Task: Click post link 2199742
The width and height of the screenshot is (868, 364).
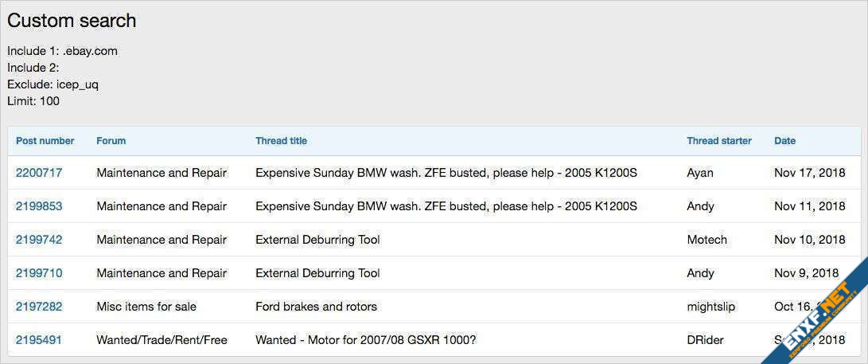Action: [x=39, y=240]
